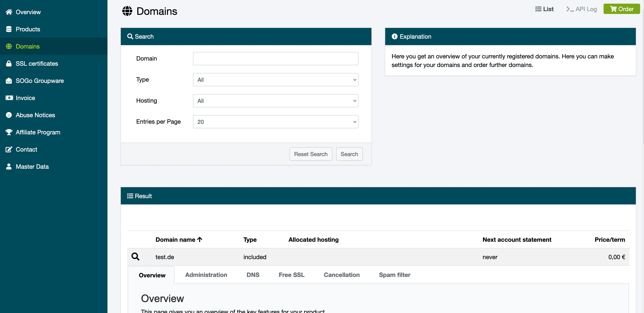
Task: Open the Type filter dropdown
Action: (x=276, y=80)
